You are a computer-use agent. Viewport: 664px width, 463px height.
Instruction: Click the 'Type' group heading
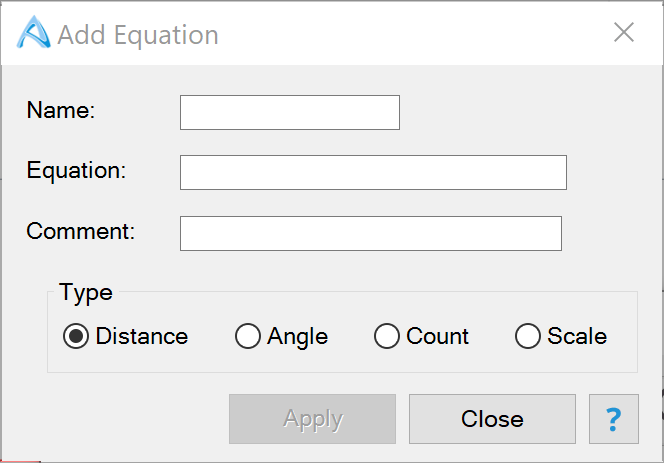click(x=86, y=292)
